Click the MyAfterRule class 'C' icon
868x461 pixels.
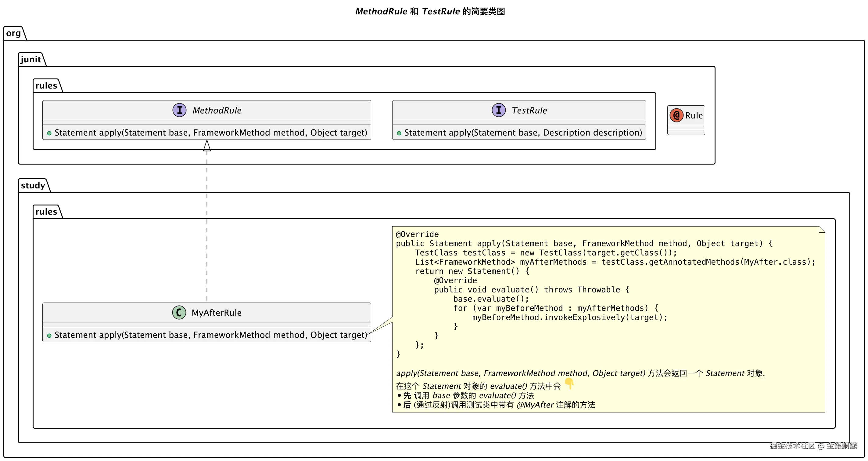click(179, 312)
